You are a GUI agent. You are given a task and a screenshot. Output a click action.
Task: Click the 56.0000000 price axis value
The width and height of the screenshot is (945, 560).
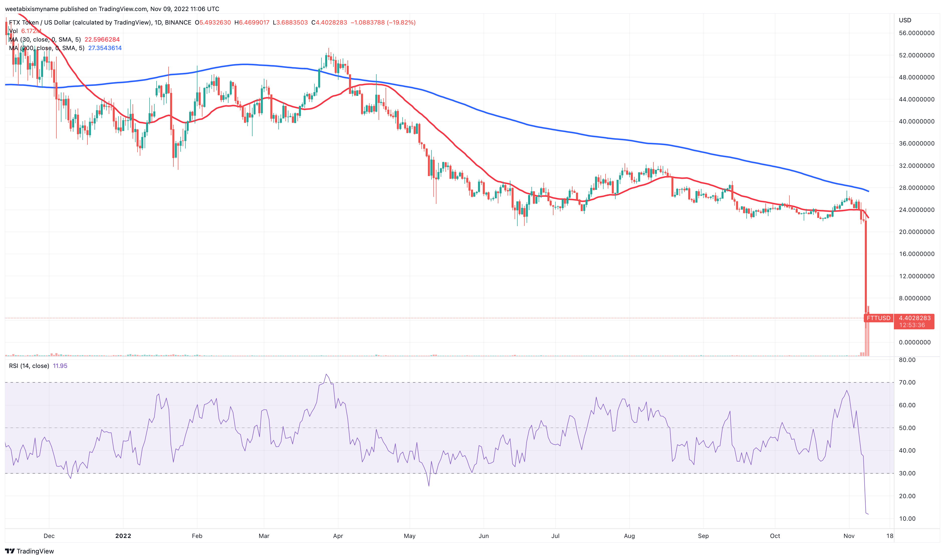tap(916, 33)
